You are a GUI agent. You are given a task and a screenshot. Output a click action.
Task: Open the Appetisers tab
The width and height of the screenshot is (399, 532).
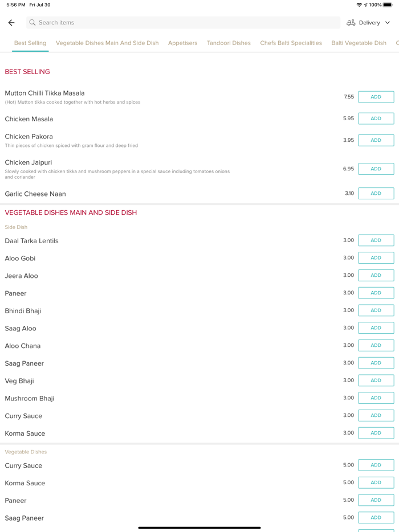[182, 43]
